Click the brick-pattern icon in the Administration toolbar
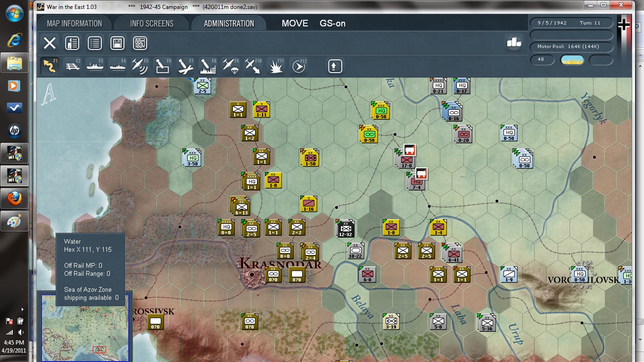The height and width of the screenshot is (362, 644). click(x=140, y=43)
